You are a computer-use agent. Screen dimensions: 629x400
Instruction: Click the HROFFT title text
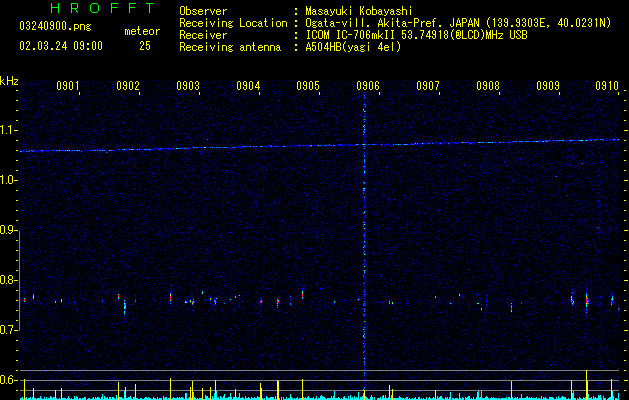102,8
